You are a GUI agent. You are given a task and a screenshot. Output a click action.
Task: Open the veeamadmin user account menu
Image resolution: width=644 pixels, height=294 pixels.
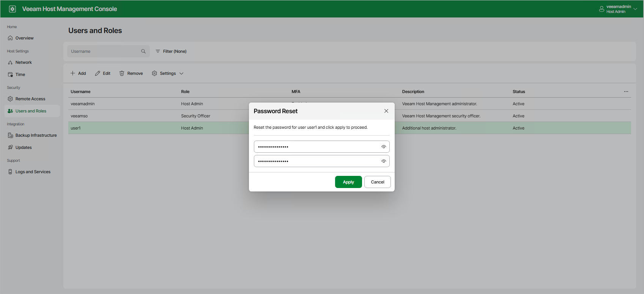point(618,9)
